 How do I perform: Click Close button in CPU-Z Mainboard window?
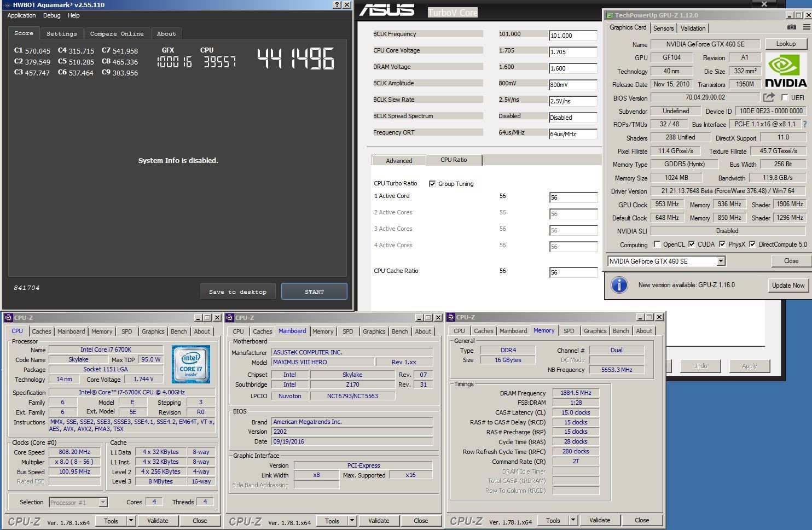click(x=421, y=521)
